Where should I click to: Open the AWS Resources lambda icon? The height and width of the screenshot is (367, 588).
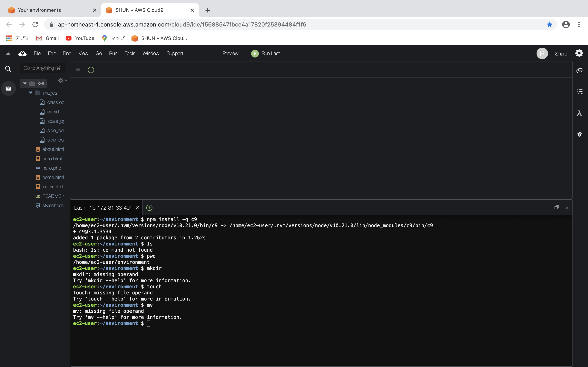[x=579, y=113]
